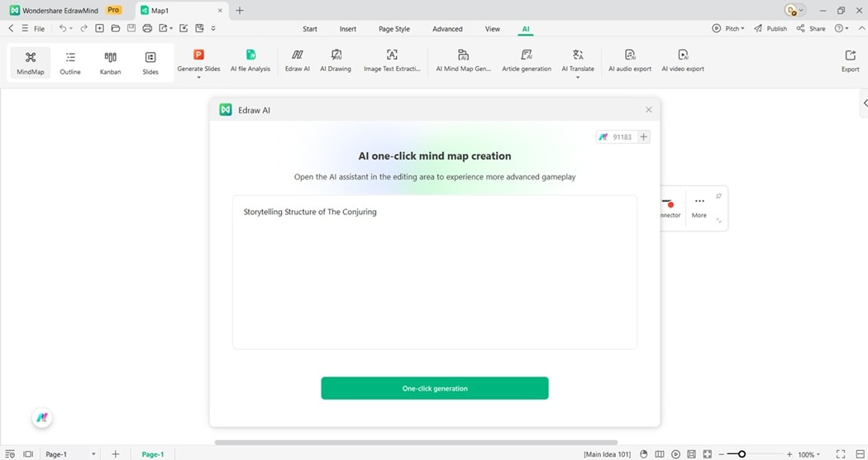Open the Page Style ribbon tab
The image size is (868, 460).
pos(394,29)
